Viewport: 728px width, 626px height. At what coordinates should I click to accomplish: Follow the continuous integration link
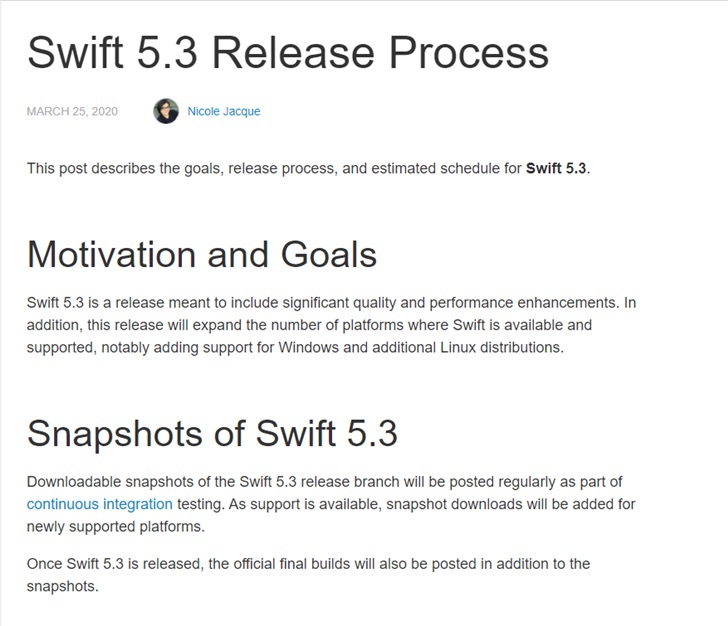[x=99, y=504]
